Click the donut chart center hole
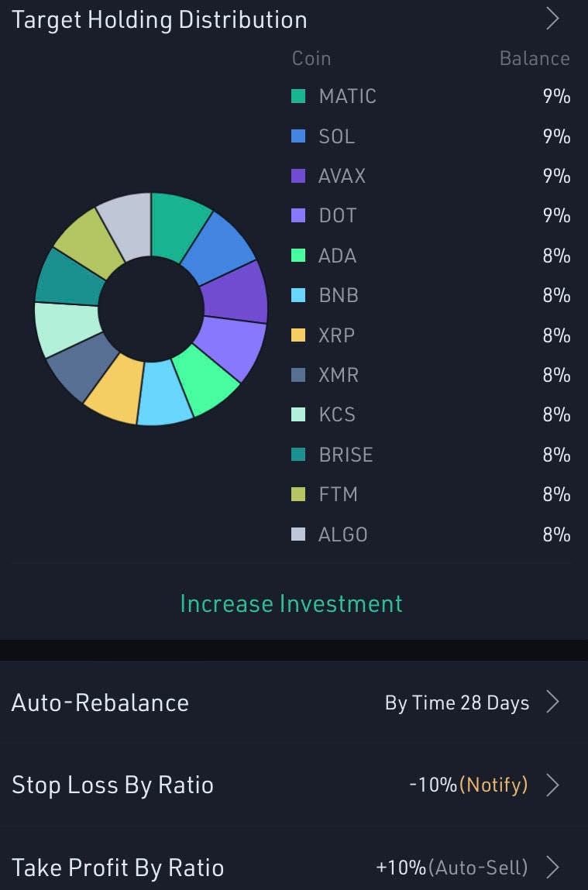Screen dimensions: 588x890 tap(150, 309)
